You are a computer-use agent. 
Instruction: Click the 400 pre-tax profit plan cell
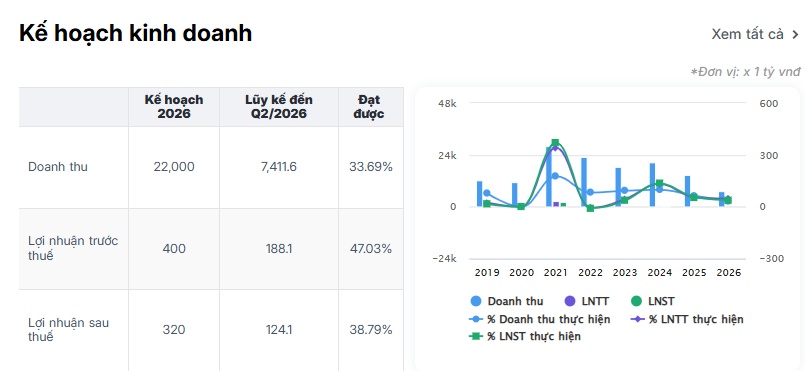click(x=174, y=249)
